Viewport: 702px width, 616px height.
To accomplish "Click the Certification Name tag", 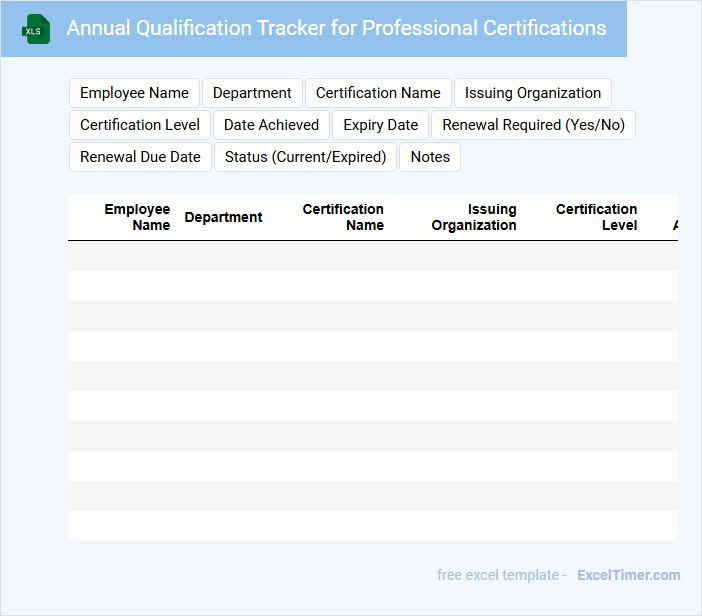I will coord(378,93).
